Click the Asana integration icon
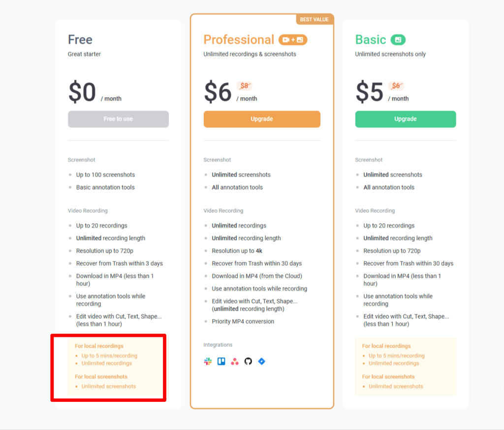This screenshot has width=504, height=430. (235, 362)
